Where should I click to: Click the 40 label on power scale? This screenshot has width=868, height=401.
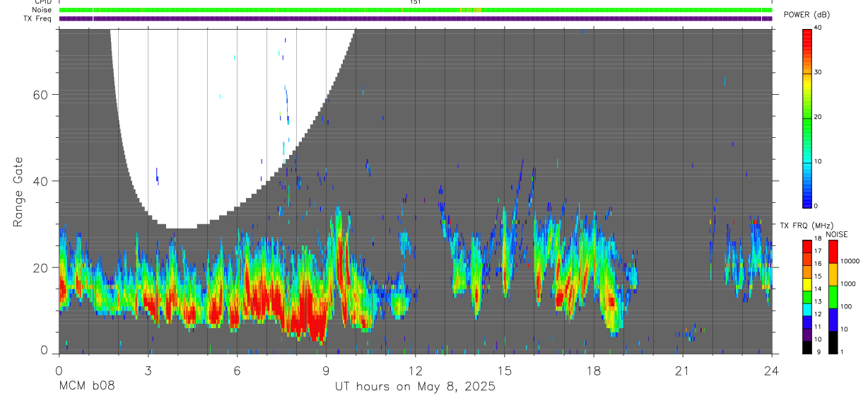[x=818, y=28]
